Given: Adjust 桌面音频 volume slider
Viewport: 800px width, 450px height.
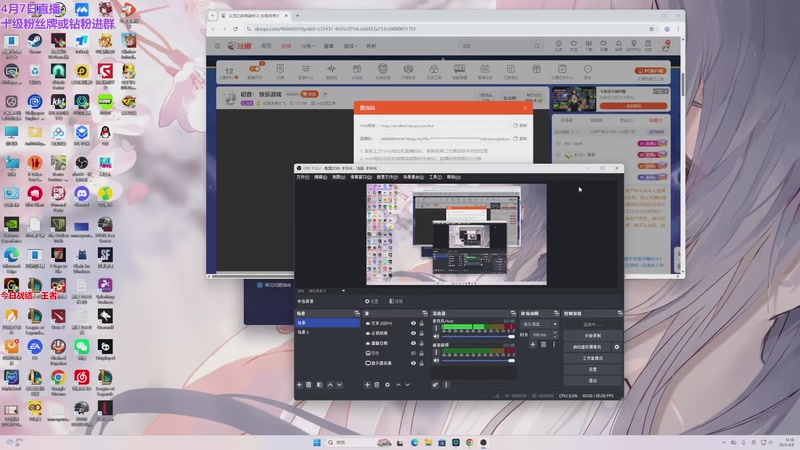Looking at the screenshot, I should pos(479,361).
